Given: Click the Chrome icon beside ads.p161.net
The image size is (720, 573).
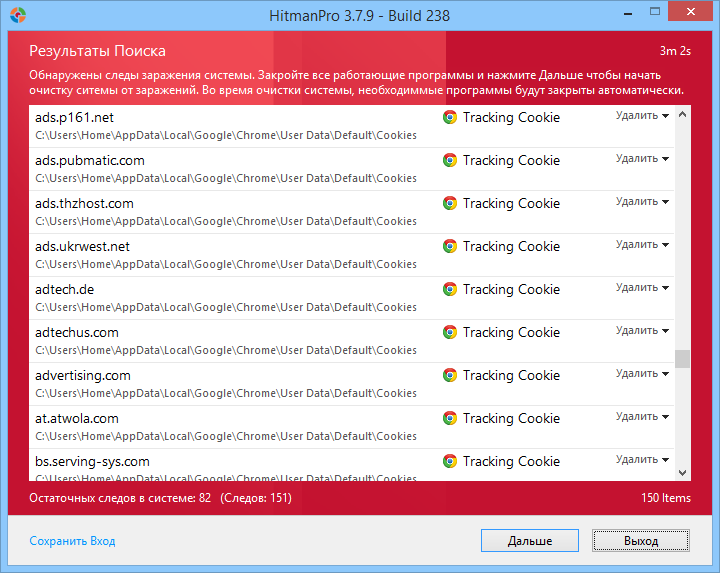Looking at the screenshot, I should coord(450,118).
